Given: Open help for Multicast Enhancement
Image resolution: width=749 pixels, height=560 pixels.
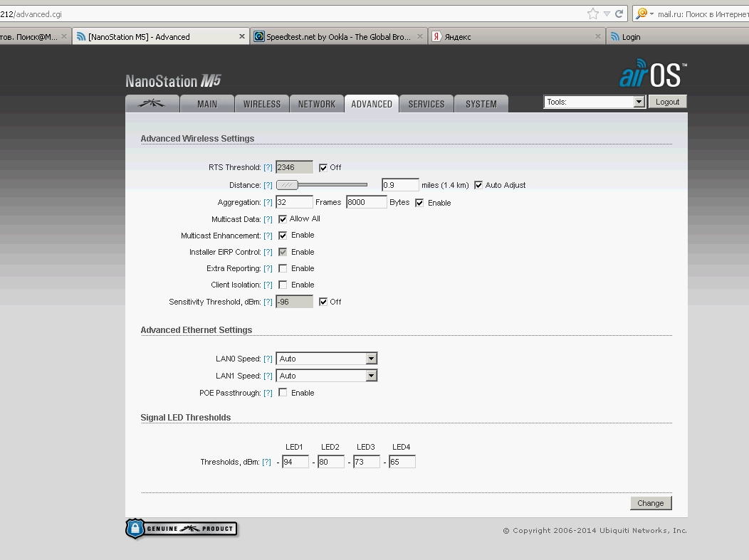Looking at the screenshot, I should 268,236.
